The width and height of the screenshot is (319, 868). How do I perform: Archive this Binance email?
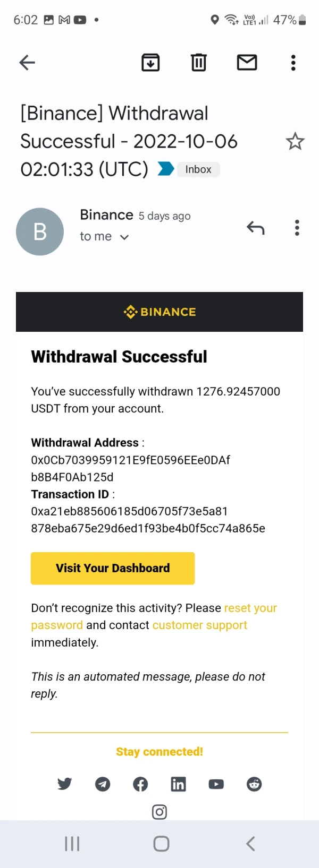150,63
